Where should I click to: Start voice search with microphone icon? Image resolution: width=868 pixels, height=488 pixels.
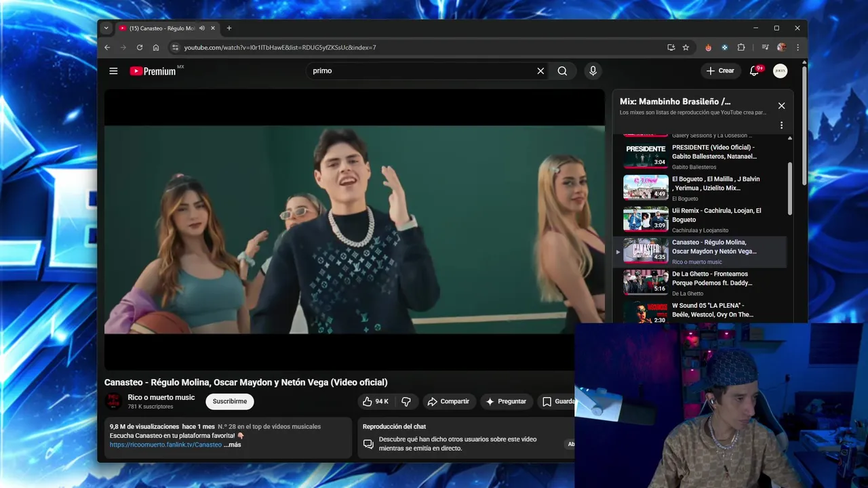[x=593, y=70]
